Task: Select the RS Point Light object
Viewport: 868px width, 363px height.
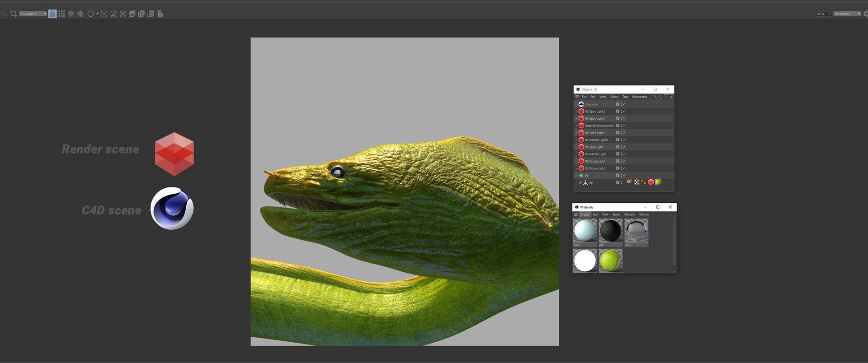Action: point(594,133)
